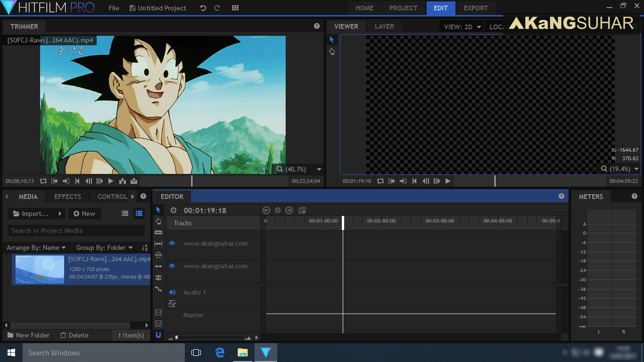Play the clip in the Trimmer

tap(111, 181)
